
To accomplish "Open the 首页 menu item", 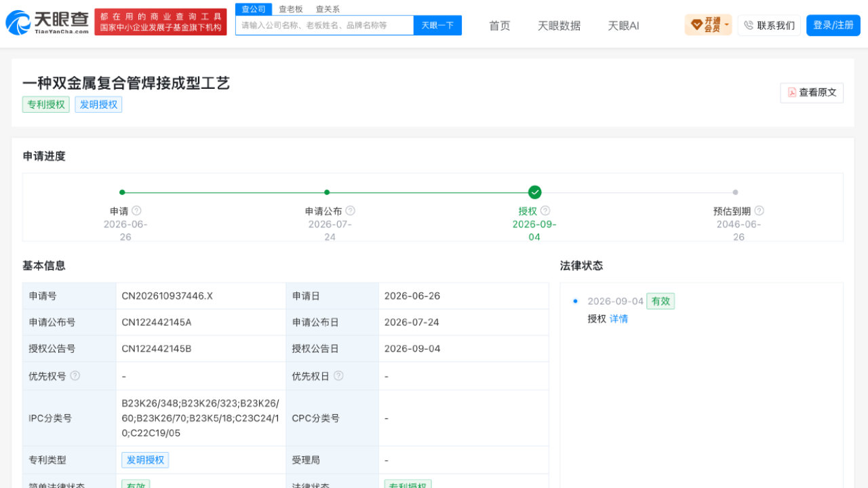I will point(500,25).
